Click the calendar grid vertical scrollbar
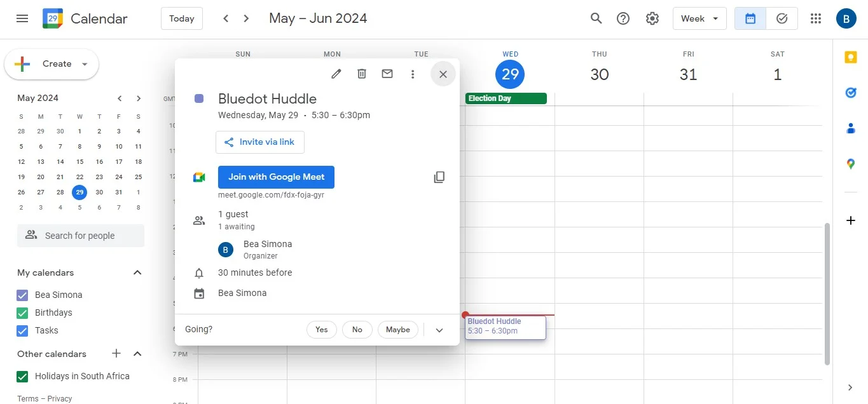The height and width of the screenshot is (404, 868). pyautogui.click(x=827, y=293)
